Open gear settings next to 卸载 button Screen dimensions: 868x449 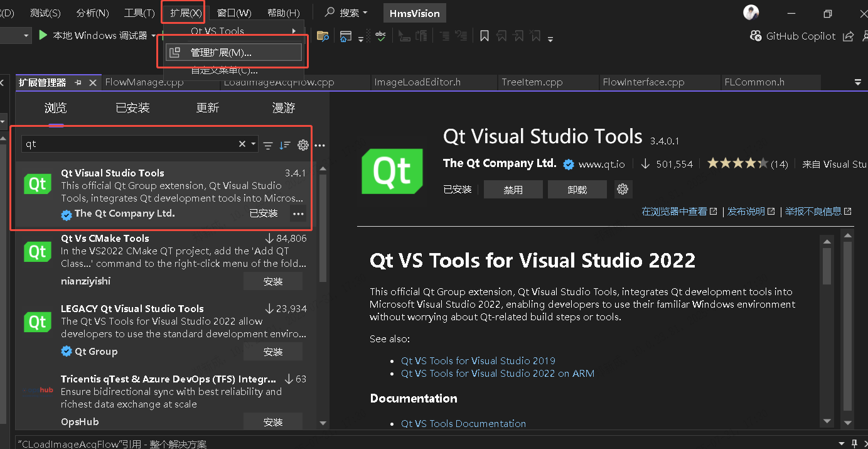coord(623,189)
